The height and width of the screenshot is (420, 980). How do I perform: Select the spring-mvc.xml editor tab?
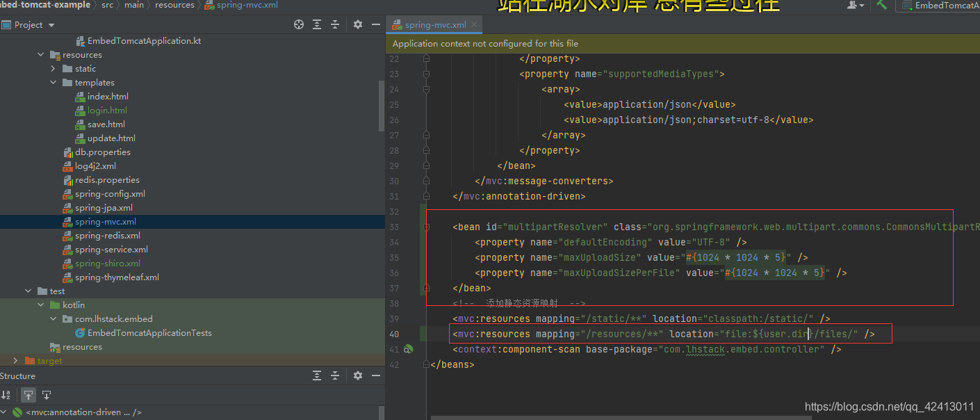(436, 24)
